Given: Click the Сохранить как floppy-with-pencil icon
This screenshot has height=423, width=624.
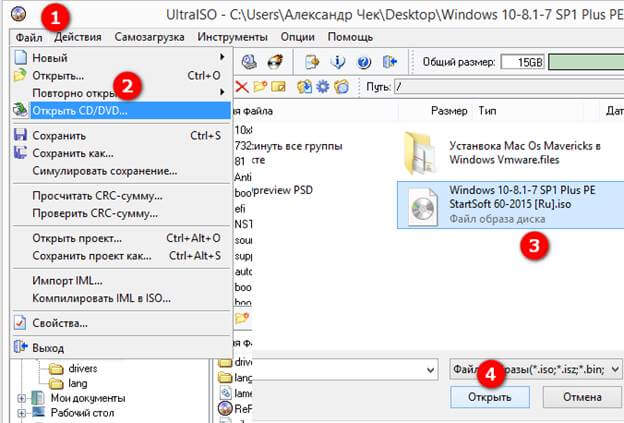Looking at the screenshot, I should 20,152.
